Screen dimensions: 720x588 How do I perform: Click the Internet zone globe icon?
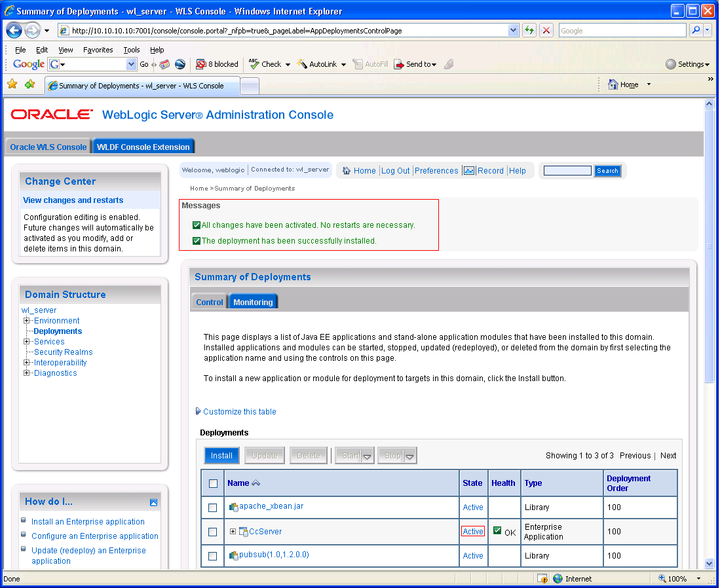click(558, 578)
